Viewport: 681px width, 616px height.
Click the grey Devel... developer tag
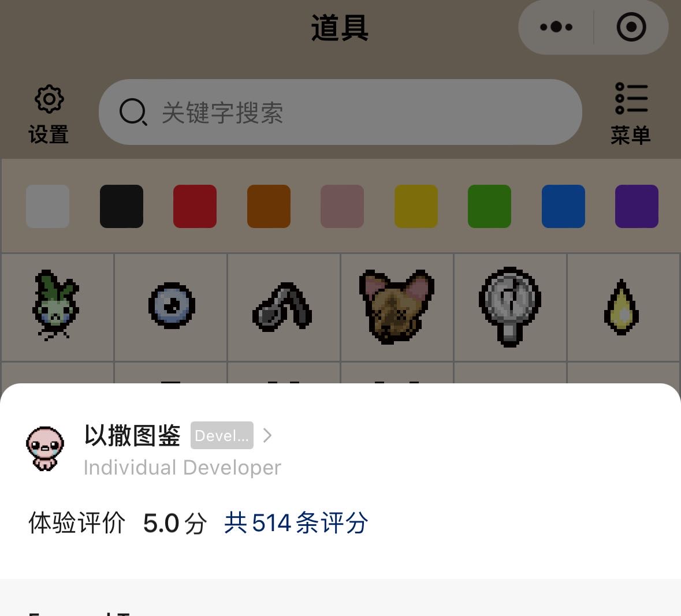click(222, 435)
